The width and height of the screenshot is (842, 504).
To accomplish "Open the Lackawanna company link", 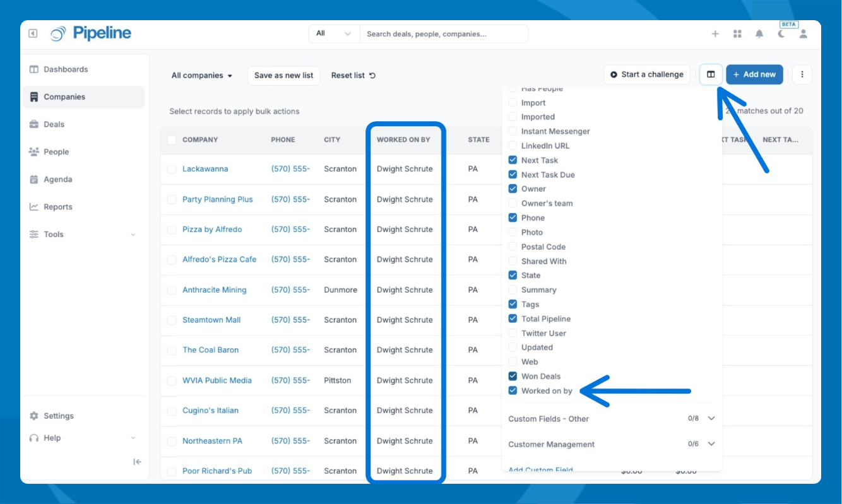I will click(x=205, y=169).
